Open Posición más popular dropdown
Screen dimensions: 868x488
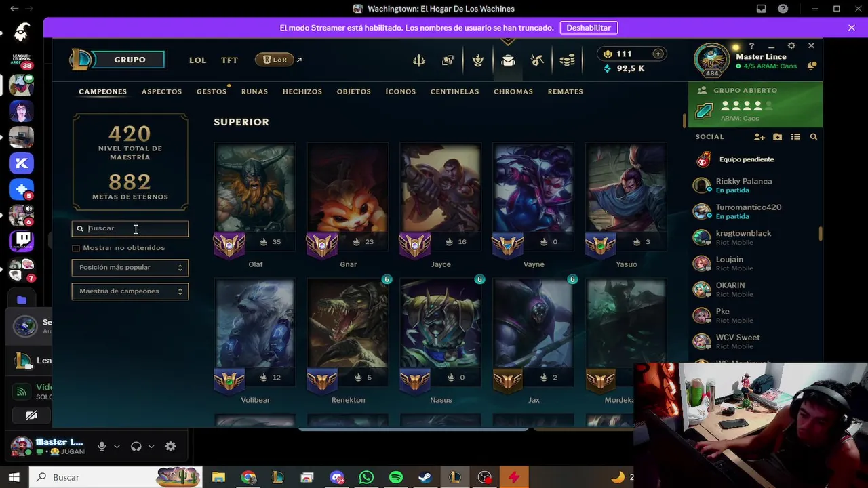pyautogui.click(x=130, y=268)
